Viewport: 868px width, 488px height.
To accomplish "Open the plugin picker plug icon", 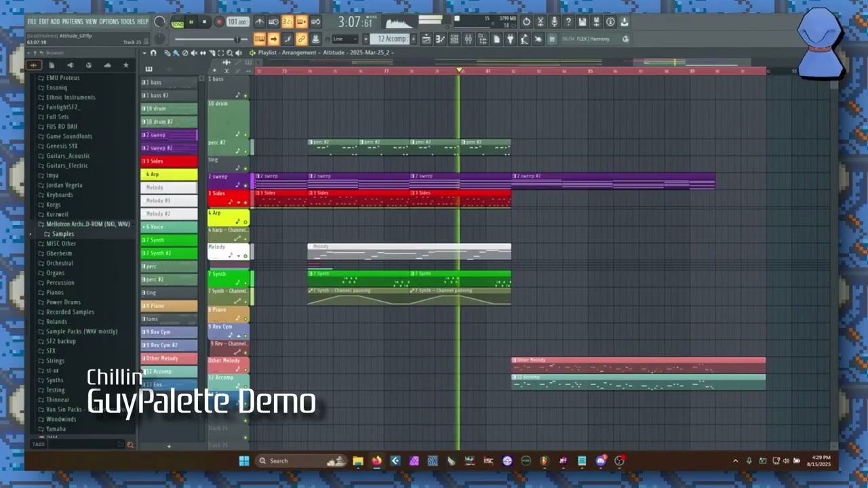I will tap(510, 39).
